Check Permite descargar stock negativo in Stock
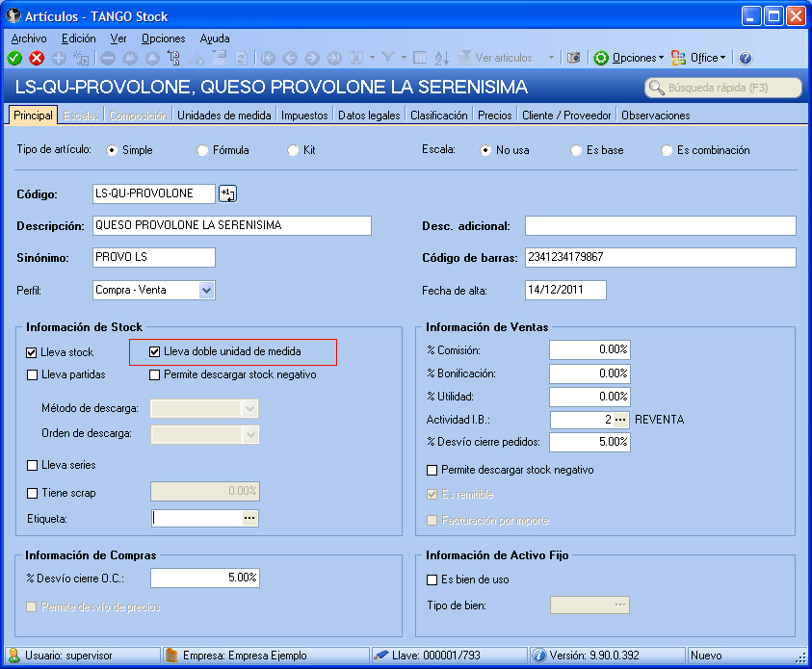 (x=154, y=375)
